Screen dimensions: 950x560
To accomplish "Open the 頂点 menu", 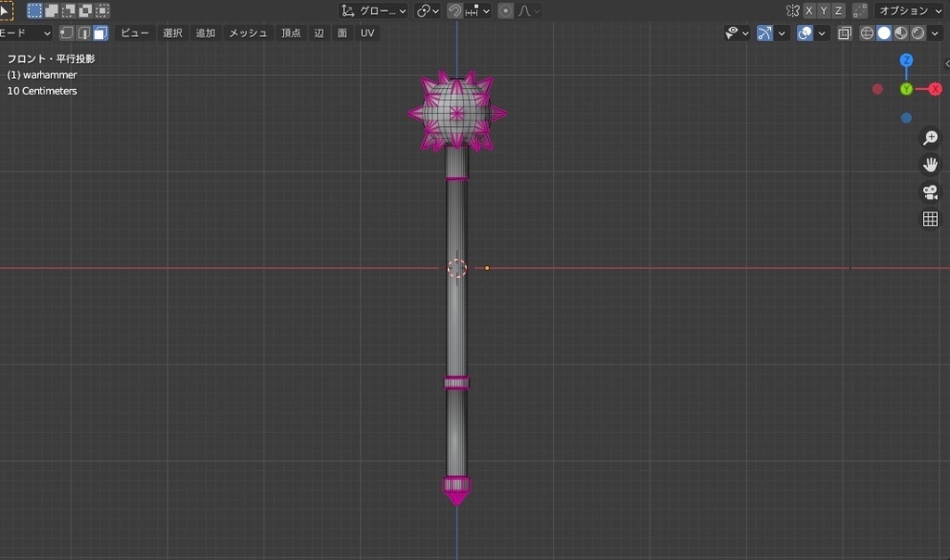I will [x=290, y=32].
